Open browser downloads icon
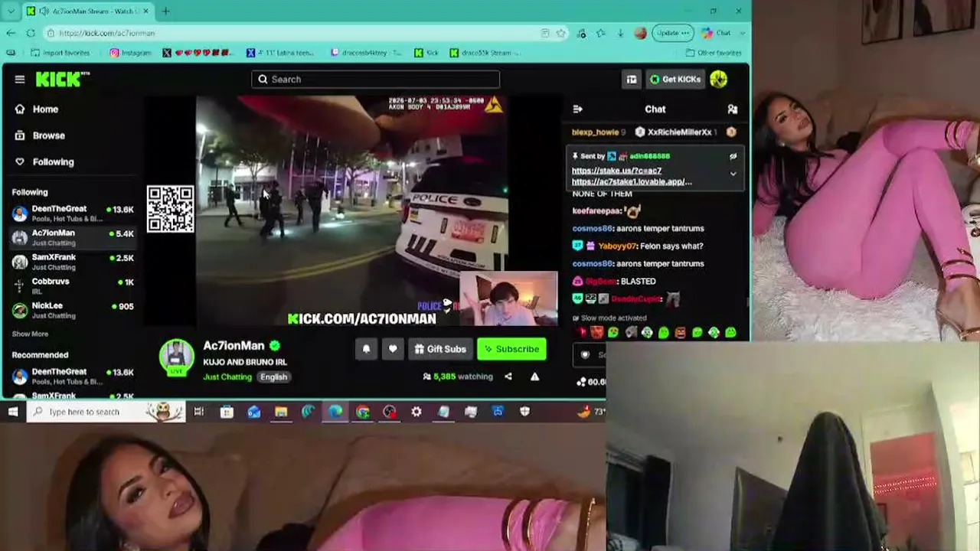Viewport: 980px width, 551px height. tap(620, 33)
